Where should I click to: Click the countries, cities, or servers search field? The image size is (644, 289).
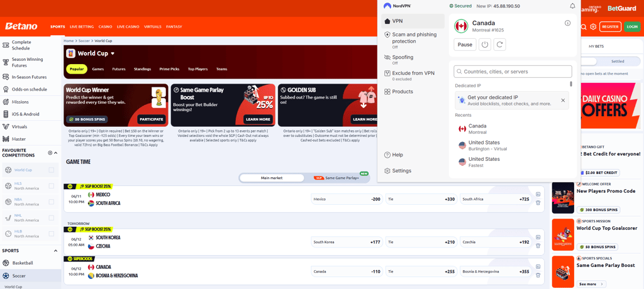[513, 72]
